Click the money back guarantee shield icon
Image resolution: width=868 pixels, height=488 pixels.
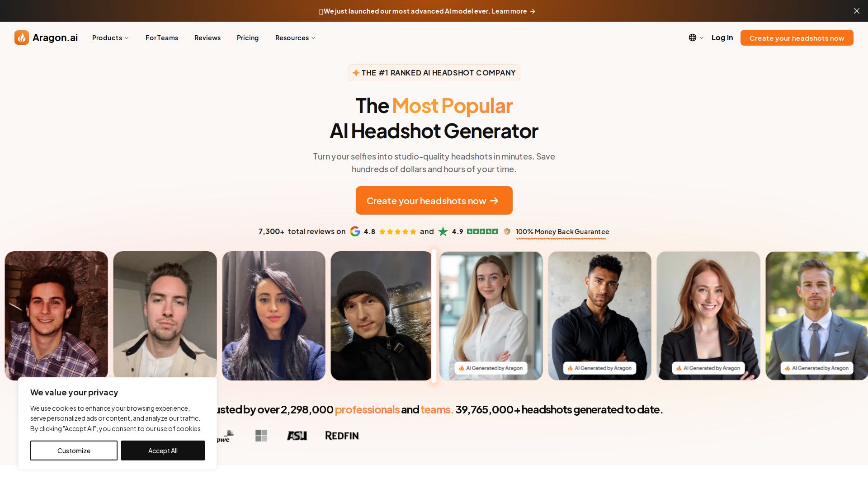click(x=507, y=231)
